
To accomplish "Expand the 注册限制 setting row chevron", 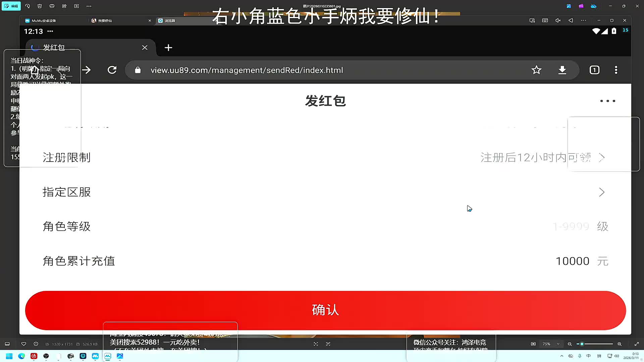I will [602, 157].
